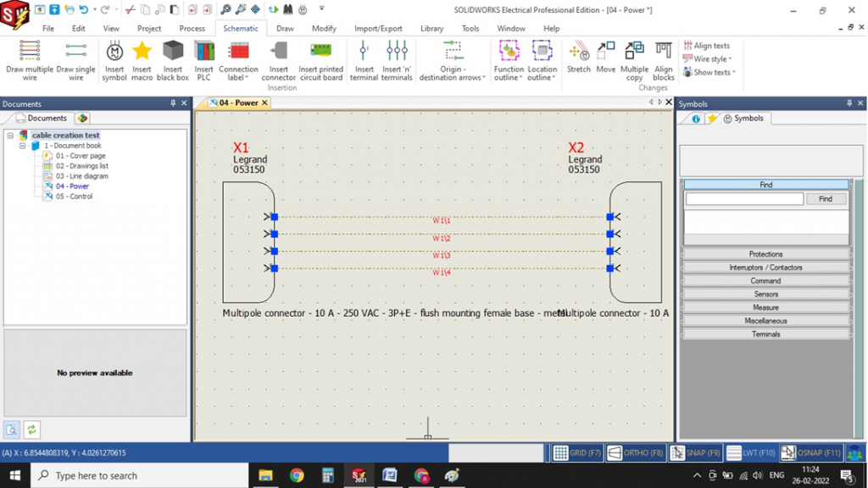The width and height of the screenshot is (868, 488).
Task: Expand the Protections symbol category
Action: tap(765, 254)
